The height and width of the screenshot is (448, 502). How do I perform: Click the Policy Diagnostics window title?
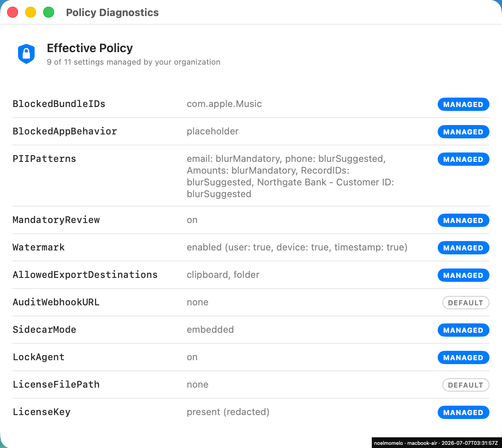(x=112, y=13)
